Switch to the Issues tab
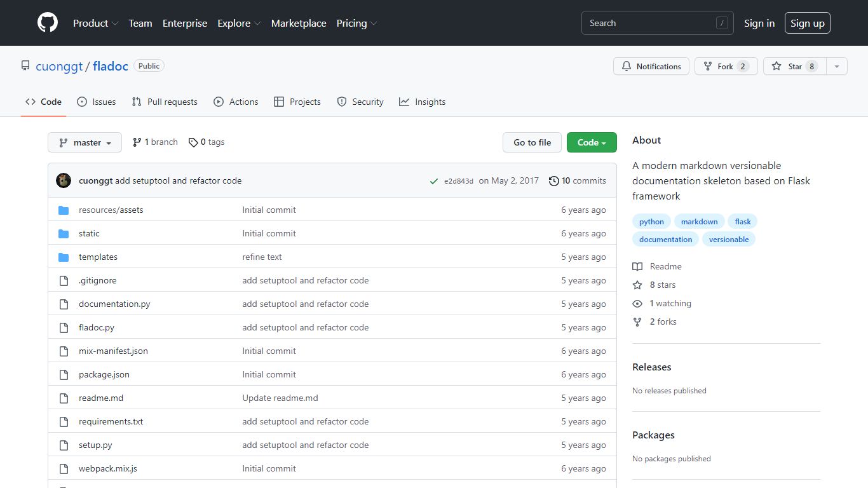The width and height of the screenshot is (868, 488). [96, 102]
